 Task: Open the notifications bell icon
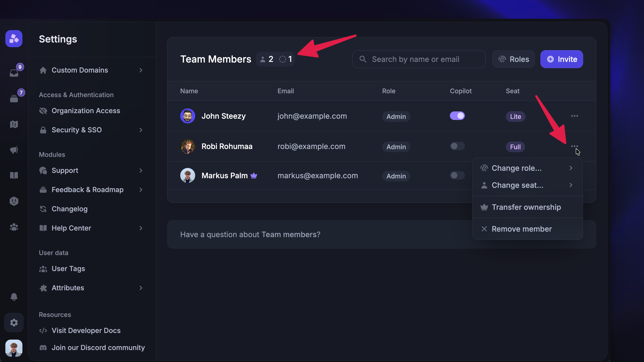coord(14,297)
